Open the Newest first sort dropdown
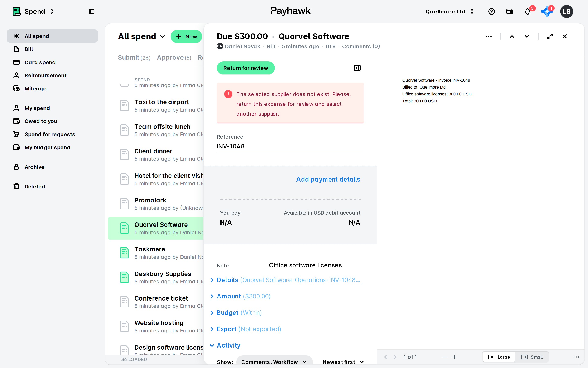 click(x=343, y=362)
